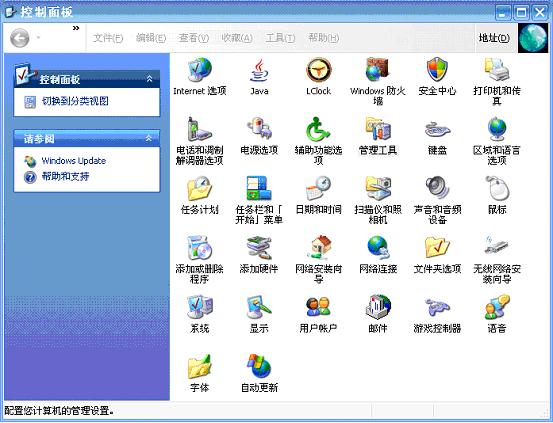Viewport: 553px width, 423px height.
Task: Open 任务计划 folder icon
Action: [x=200, y=188]
